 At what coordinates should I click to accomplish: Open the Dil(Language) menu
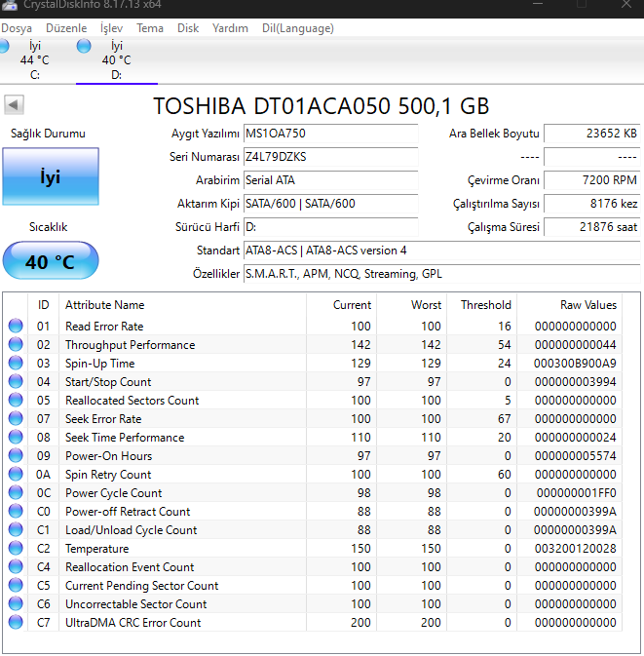pos(298,28)
